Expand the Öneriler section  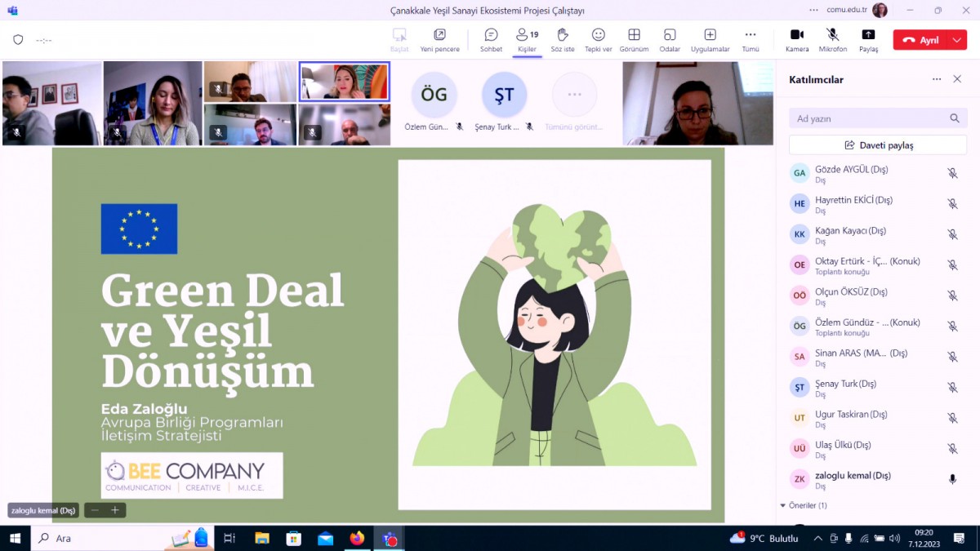(x=783, y=505)
